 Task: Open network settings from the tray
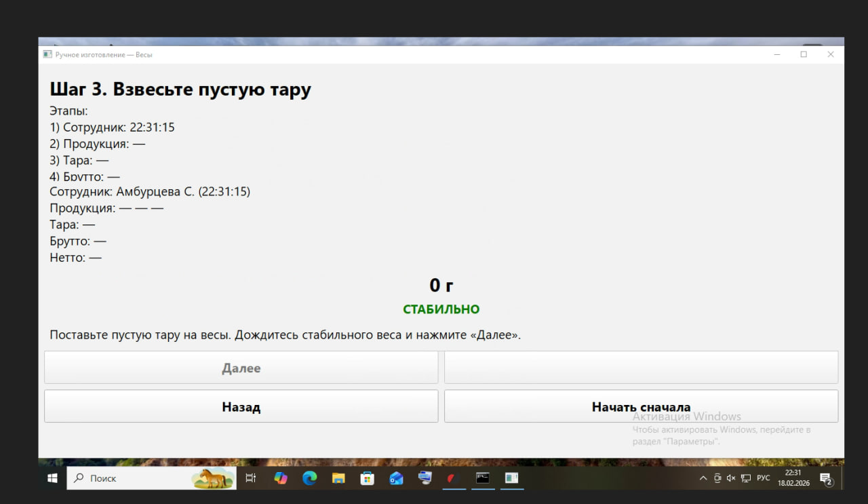pos(745,478)
